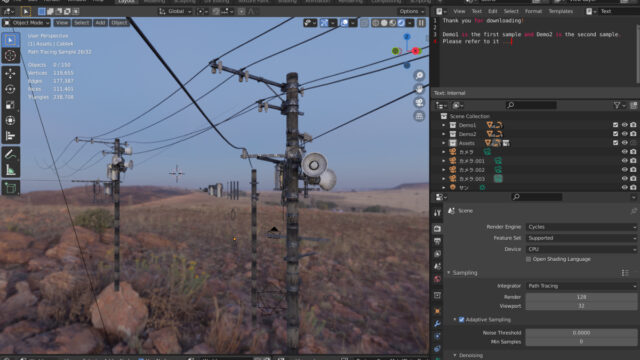
Task: Collapse the Denoising panel
Action: [x=455, y=356]
